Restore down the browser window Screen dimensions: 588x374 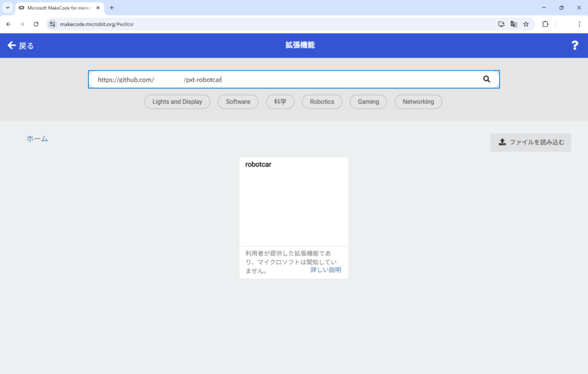coord(562,7)
